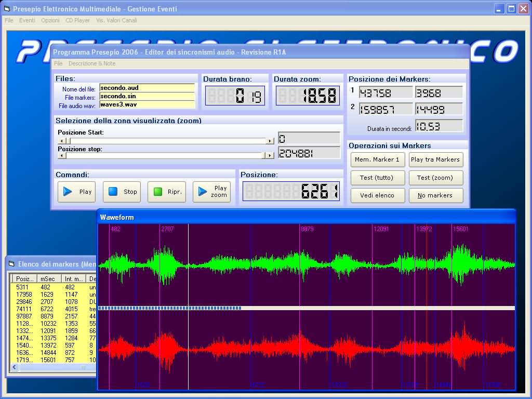
Task: Click the Posizione stop slider thumb
Action: tap(263, 155)
